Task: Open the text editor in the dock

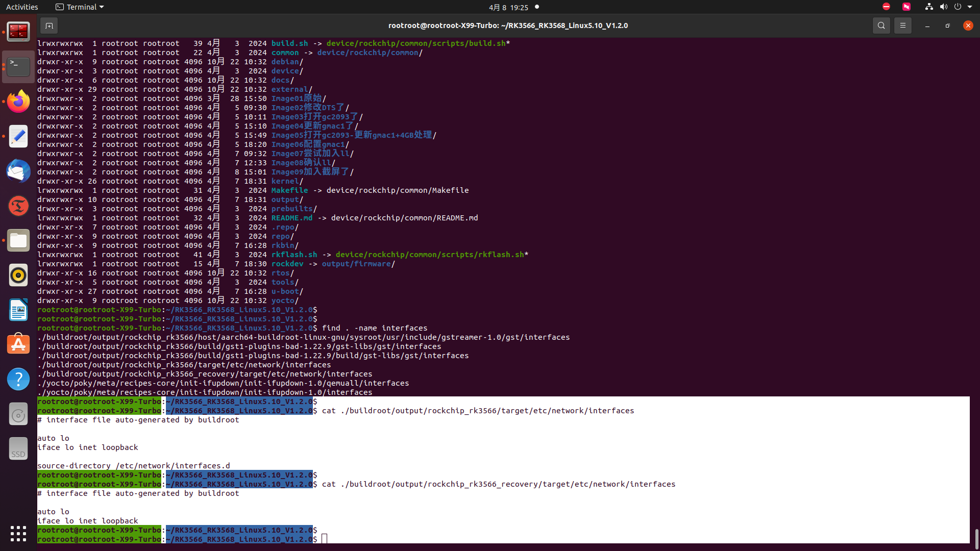Action: [x=18, y=136]
